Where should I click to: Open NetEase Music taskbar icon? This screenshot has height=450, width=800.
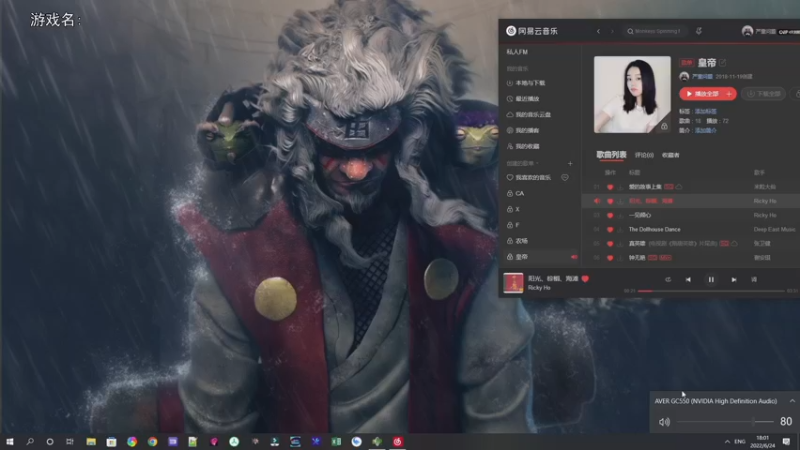397,441
